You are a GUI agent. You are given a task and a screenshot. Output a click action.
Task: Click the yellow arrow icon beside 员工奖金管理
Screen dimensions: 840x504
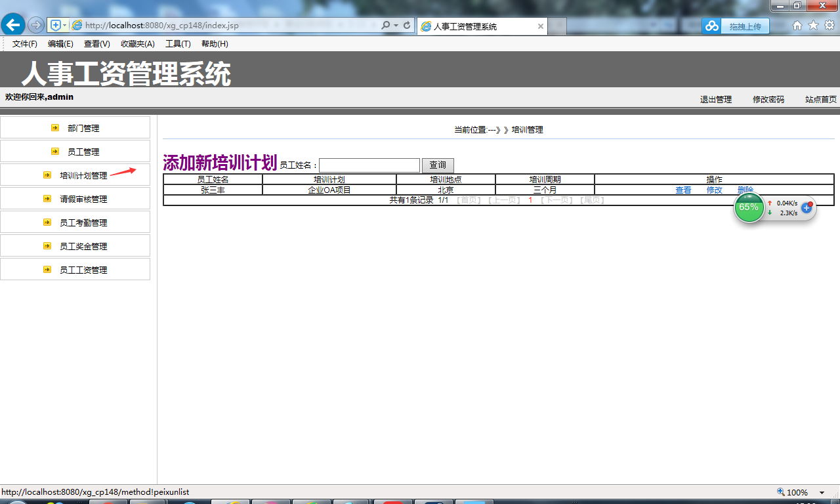pyautogui.click(x=47, y=246)
